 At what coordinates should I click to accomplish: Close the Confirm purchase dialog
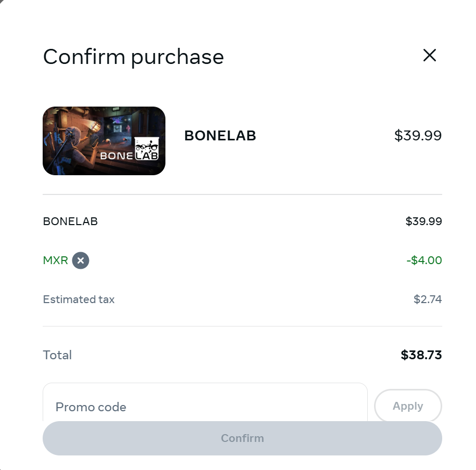[429, 56]
